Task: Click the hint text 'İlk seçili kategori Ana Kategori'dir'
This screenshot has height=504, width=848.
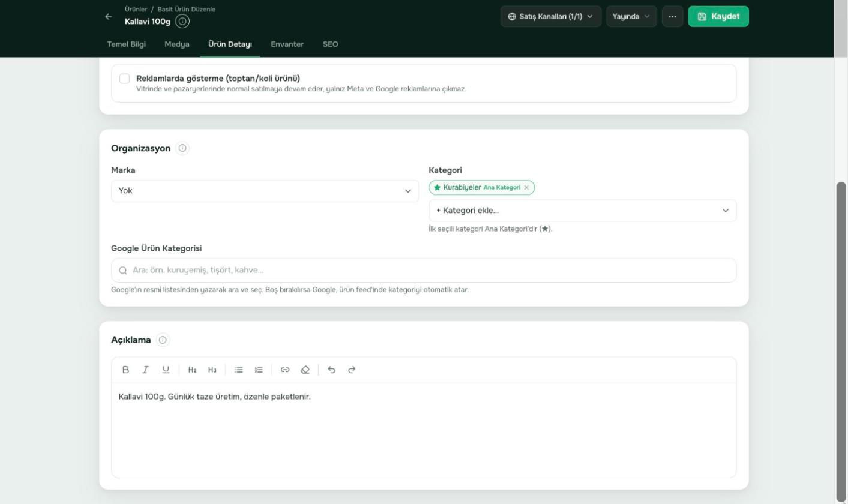Action: (490, 229)
